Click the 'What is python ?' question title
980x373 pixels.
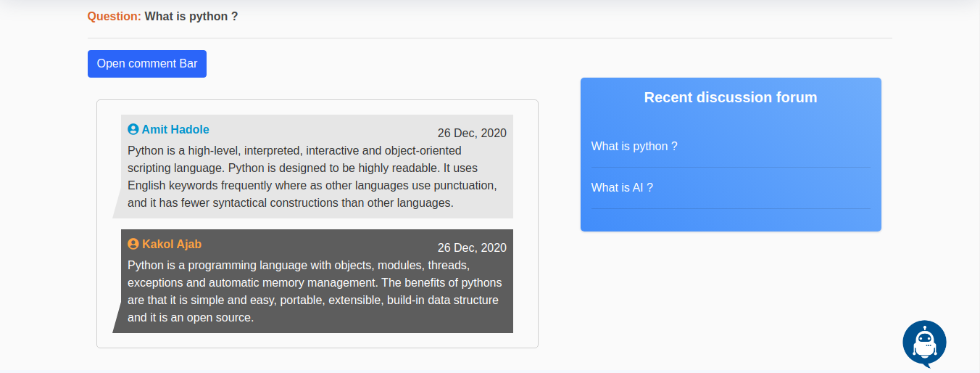click(191, 16)
